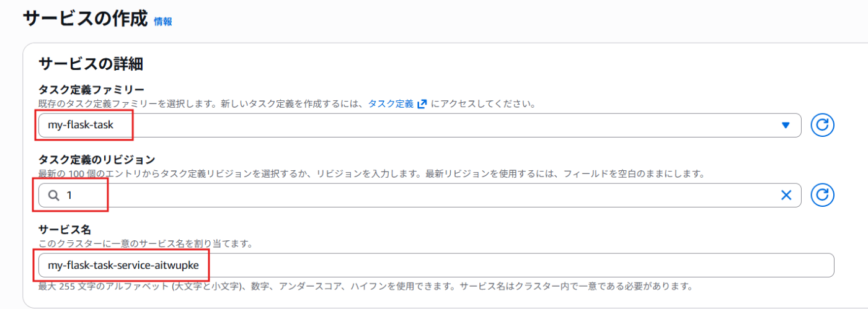Click the タスク定義のリビジョン field label
868x309 pixels.
click(97, 160)
